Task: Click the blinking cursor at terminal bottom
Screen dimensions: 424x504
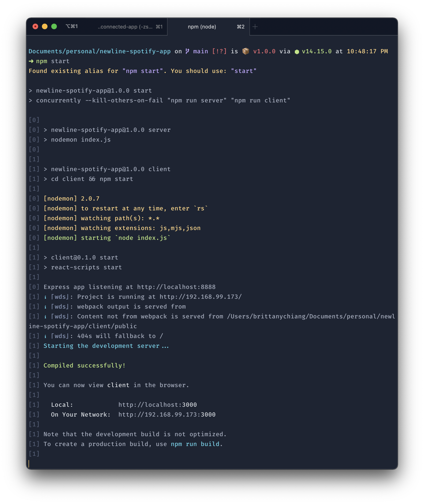Action: [29, 463]
